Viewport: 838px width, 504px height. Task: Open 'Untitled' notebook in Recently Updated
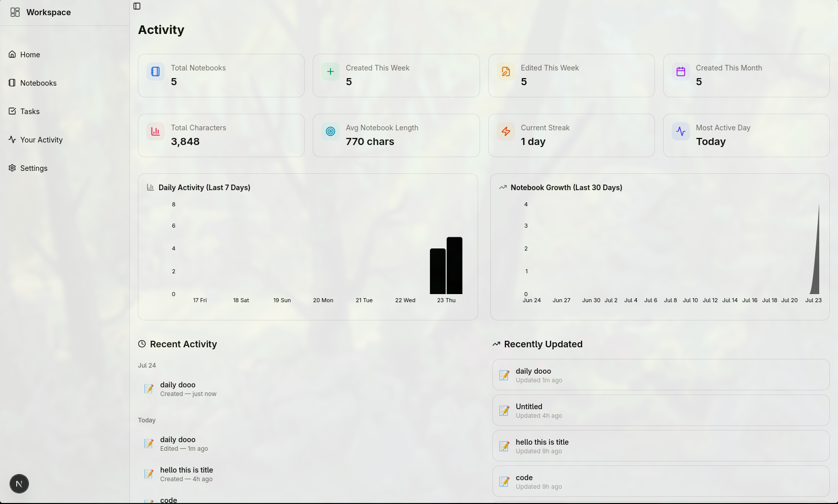coord(661,410)
